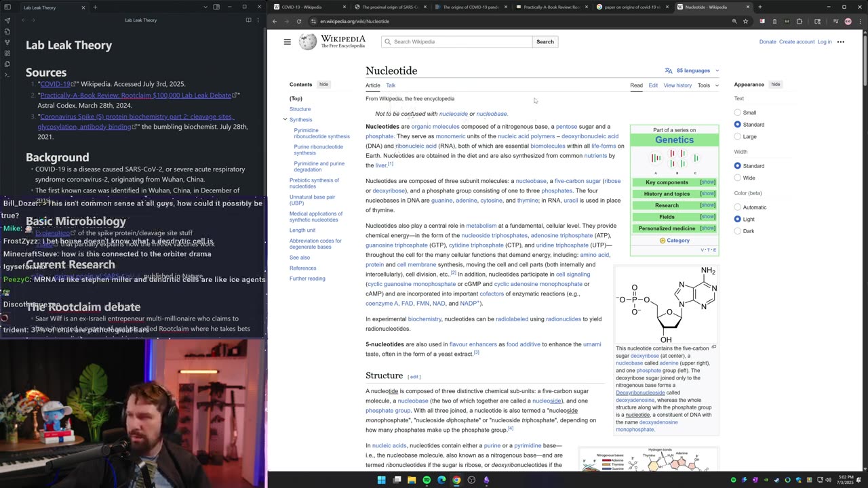Toggle the Obsidian left sidebar icon
The height and width of the screenshot is (488, 868).
pos(7,7)
